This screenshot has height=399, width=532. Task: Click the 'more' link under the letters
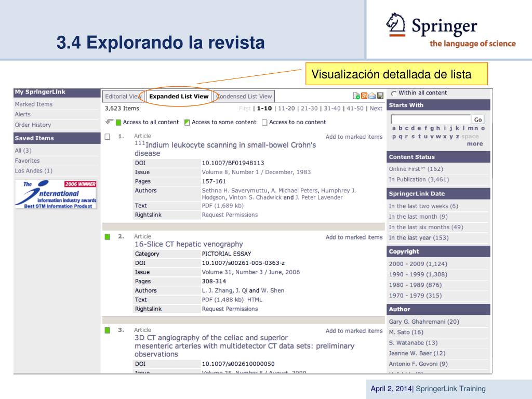(475, 144)
